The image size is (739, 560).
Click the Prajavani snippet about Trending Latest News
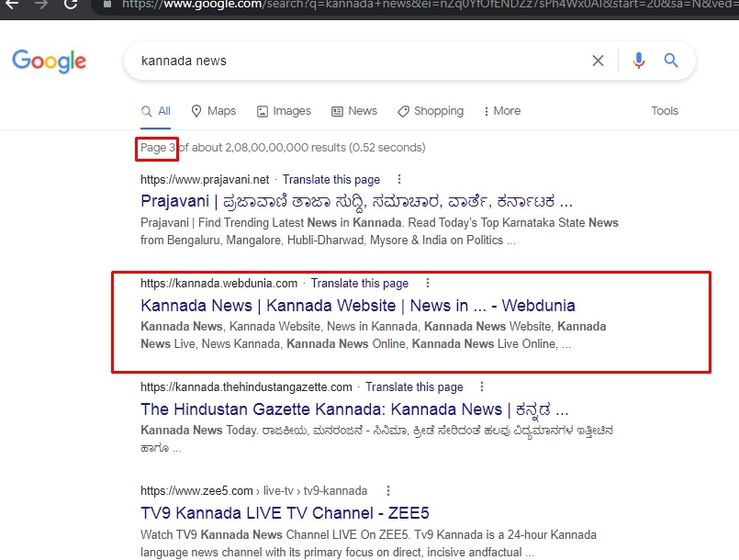click(x=379, y=231)
